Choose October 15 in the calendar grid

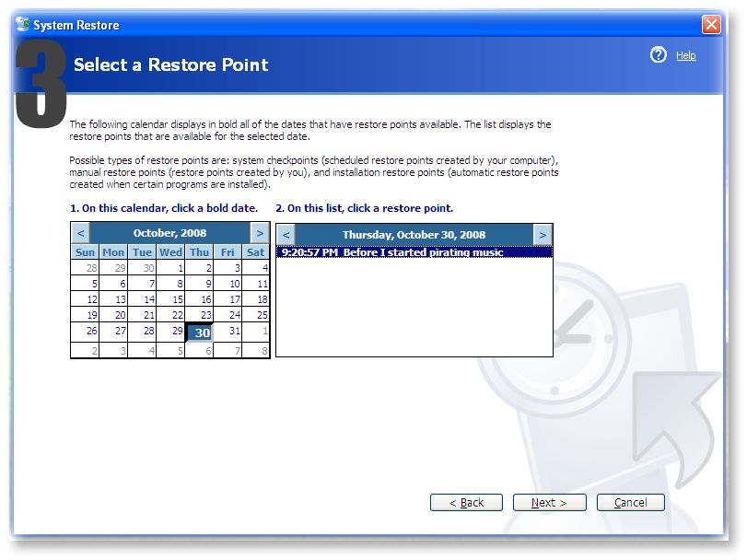171,299
